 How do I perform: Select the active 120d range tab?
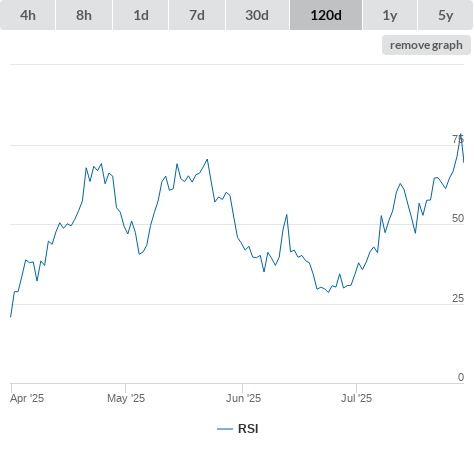(x=326, y=15)
